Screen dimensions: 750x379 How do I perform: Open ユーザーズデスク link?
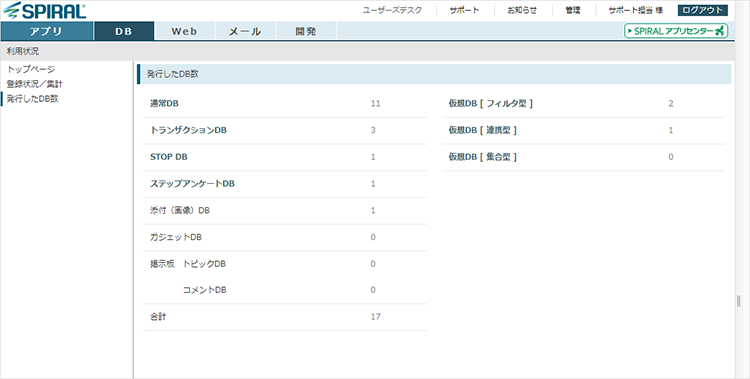pyautogui.click(x=392, y=10)
